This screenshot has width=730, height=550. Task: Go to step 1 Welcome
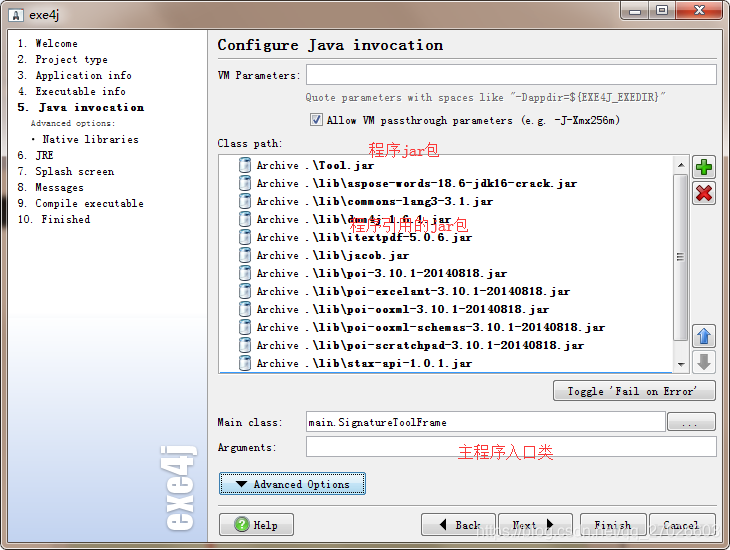[x=47, y=43]
